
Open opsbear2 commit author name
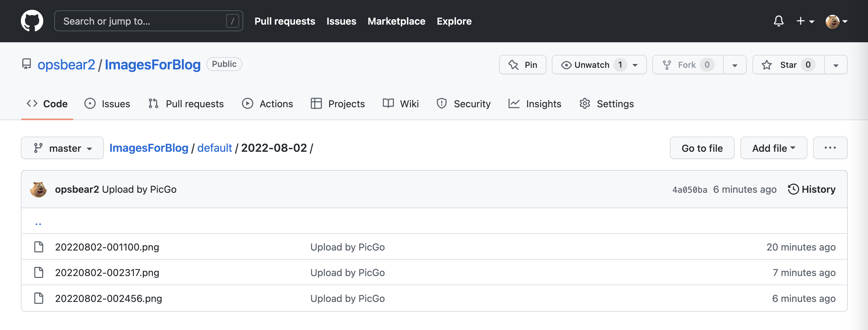tap(77, 189)
